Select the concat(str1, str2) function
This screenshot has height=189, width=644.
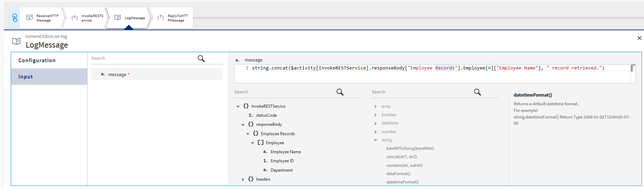(401, 157)
